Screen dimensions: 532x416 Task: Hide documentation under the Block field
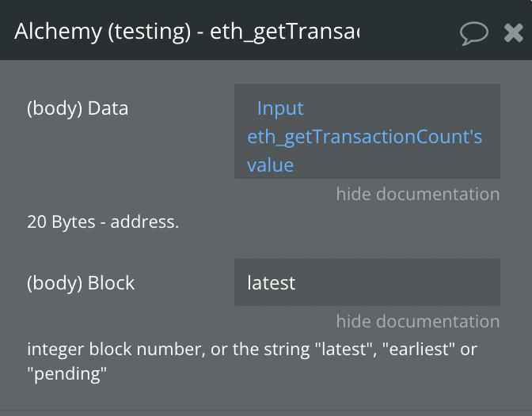417,322
